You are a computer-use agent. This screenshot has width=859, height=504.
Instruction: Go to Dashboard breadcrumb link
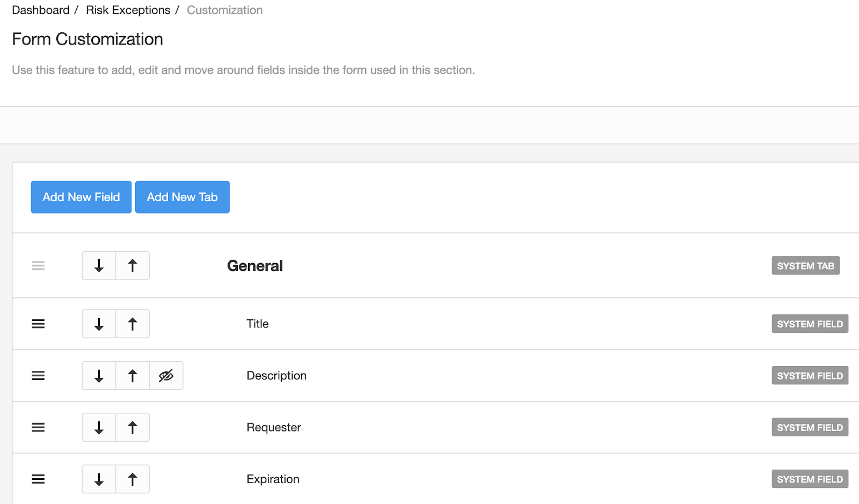click(x=41, y=10)
